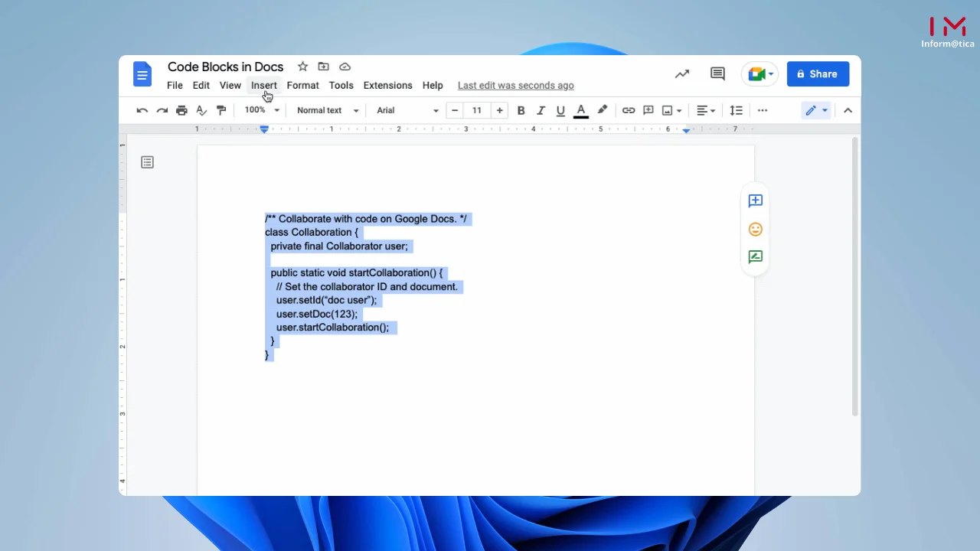Open the zoom 100% dropdown
Viewport: 980px width, 551px height.
pyautogui.click(x=262, y=110)
